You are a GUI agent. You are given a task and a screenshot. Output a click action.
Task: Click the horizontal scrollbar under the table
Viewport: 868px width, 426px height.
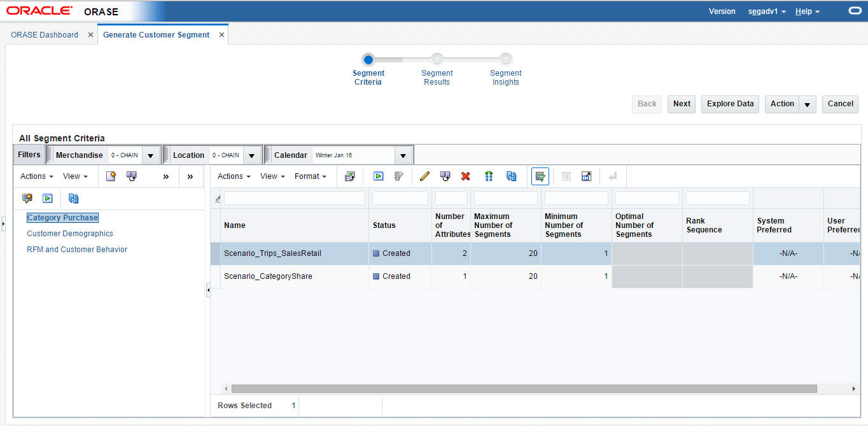click(524, 388)
